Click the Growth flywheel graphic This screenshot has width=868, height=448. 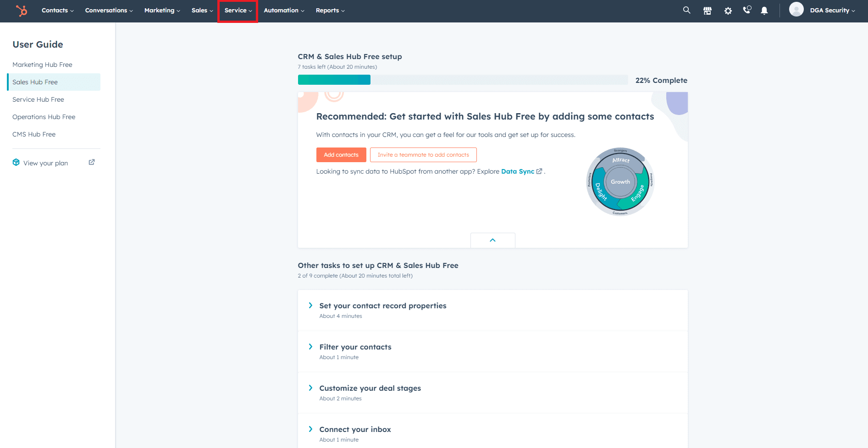[620, 182]
